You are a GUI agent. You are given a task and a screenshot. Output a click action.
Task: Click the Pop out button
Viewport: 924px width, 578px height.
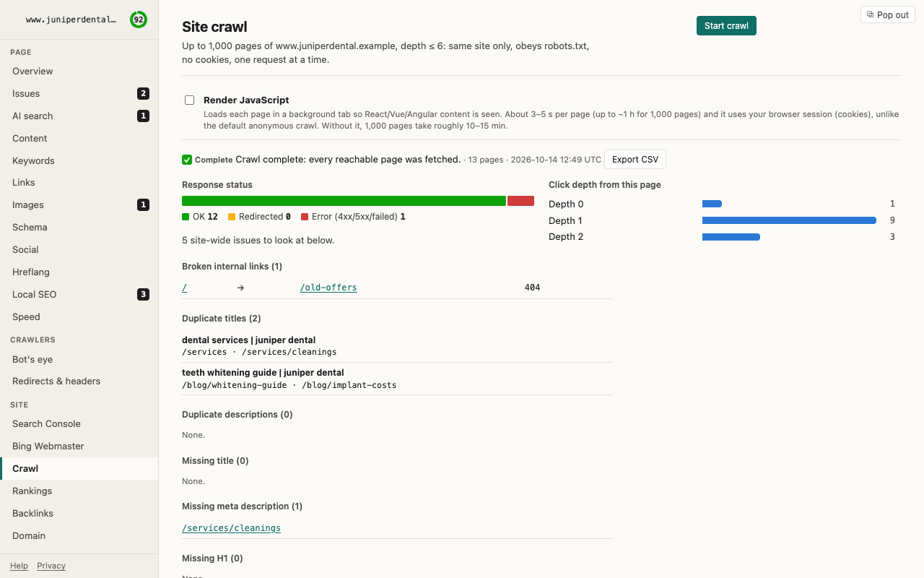pos(887,14)
